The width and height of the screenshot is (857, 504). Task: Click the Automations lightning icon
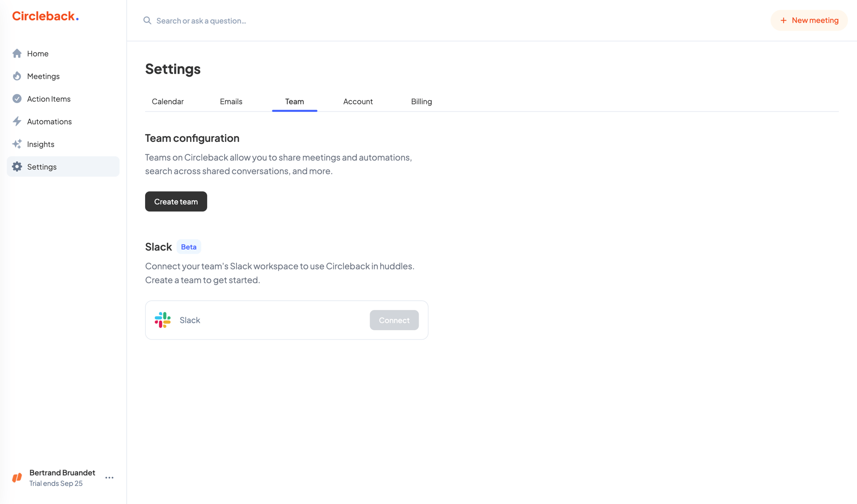pos(17,121)
